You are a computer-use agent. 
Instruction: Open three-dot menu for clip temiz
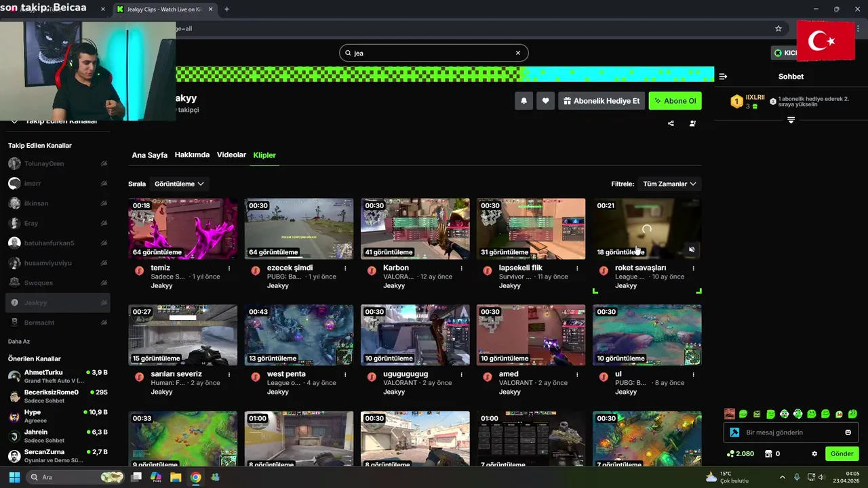229,268
